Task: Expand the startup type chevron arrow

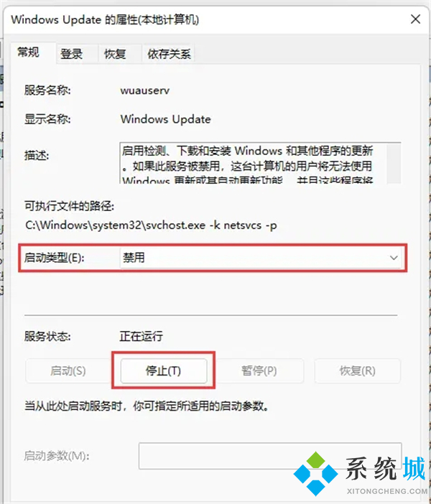Action: coord(394,258)
